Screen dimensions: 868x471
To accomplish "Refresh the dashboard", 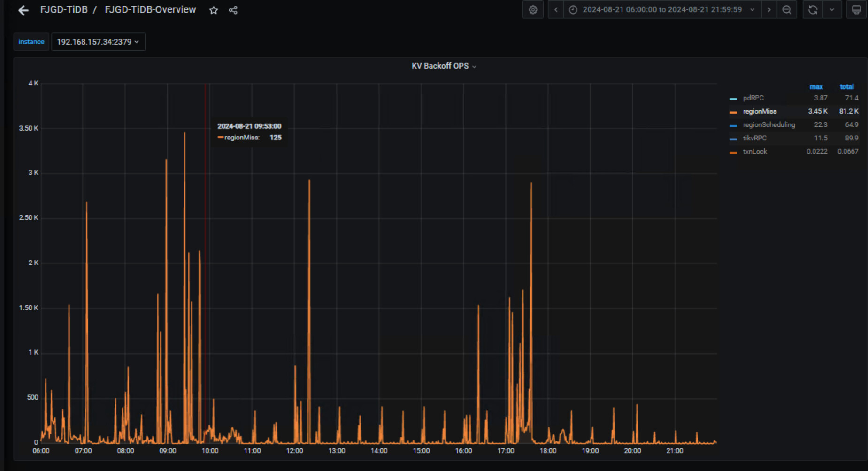I will coord(813,10).
